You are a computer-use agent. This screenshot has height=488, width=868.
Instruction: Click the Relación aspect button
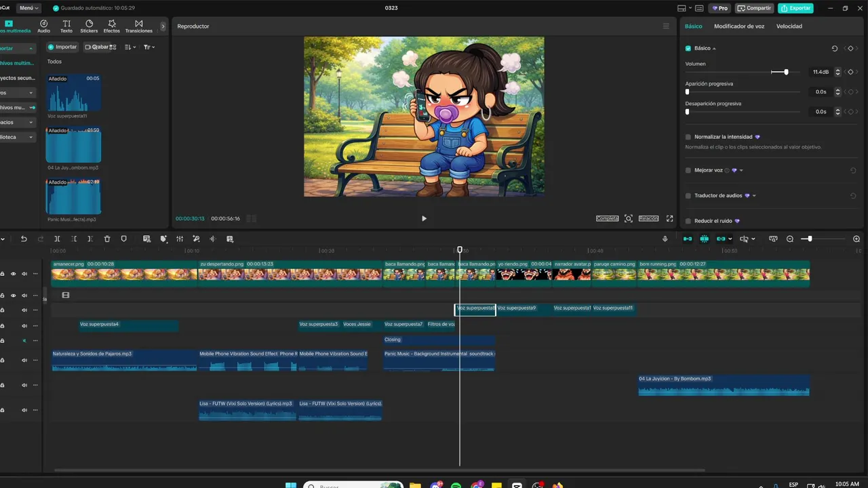[648, 218]
